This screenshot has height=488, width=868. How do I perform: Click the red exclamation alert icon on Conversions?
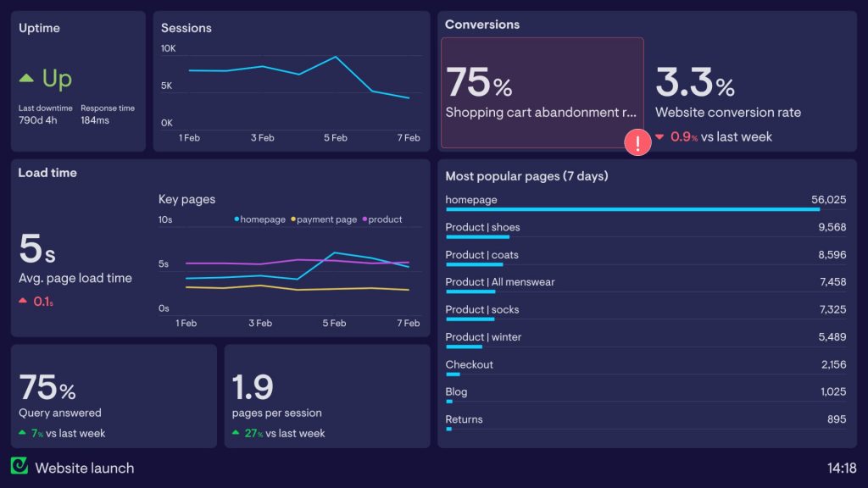click(637, 142)
